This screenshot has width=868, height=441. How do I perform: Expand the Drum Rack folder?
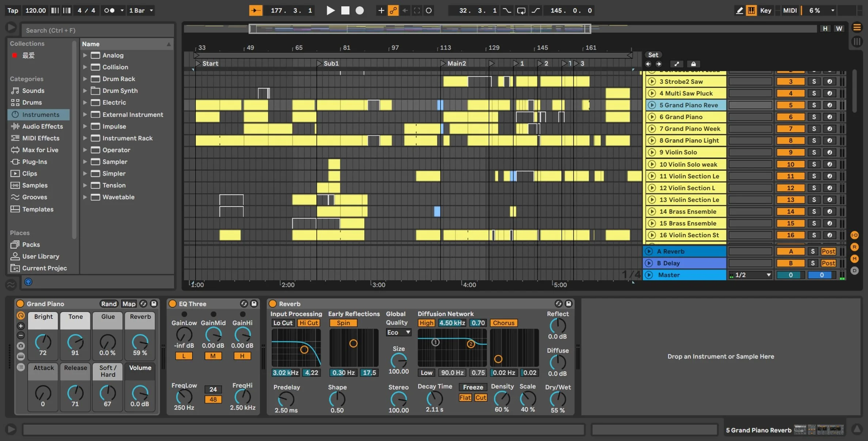(85, 79)
